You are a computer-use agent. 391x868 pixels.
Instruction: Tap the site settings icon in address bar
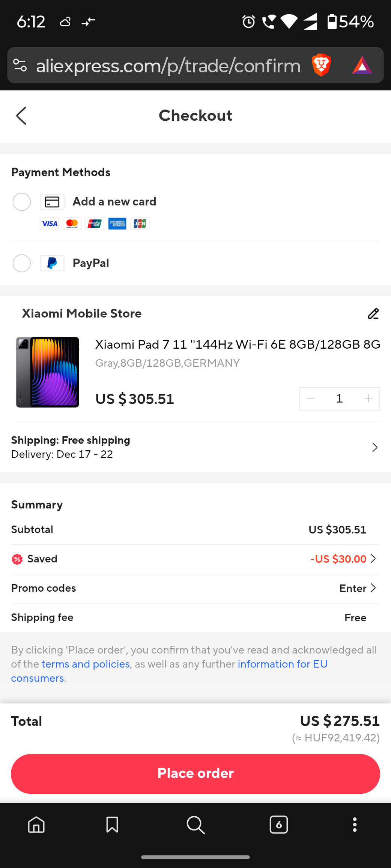point(20,65)
